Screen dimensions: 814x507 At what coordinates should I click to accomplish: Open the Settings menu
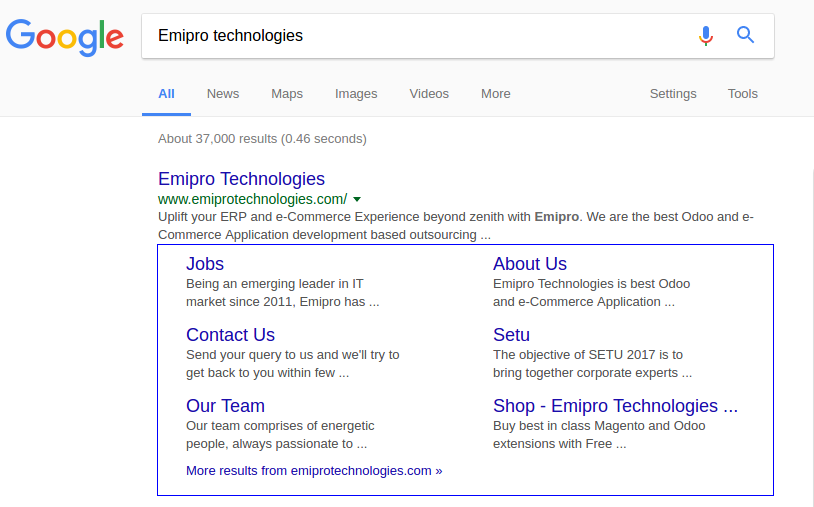[x=673, y=94]
